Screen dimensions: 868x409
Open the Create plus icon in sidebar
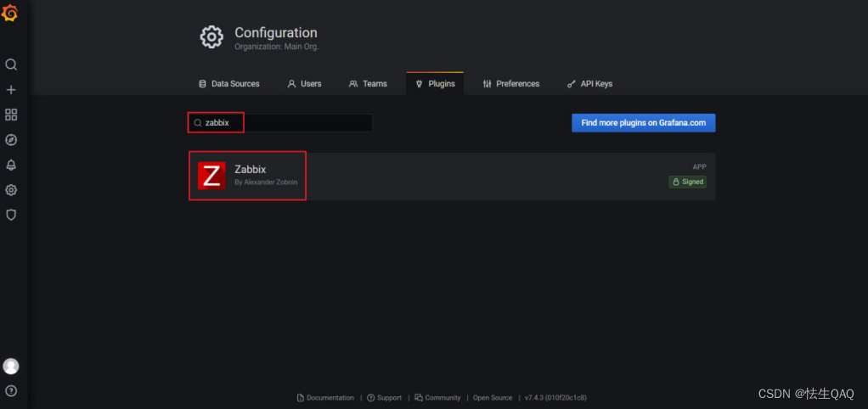11,90
